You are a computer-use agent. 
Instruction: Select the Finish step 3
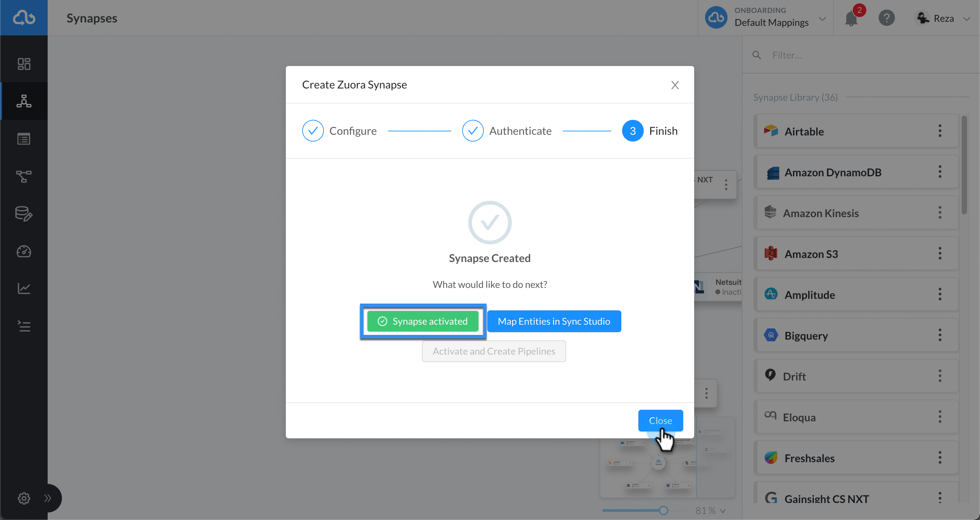pos(650,131)
